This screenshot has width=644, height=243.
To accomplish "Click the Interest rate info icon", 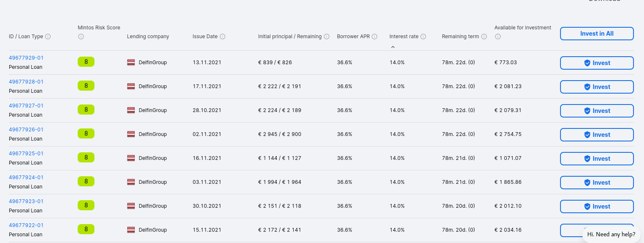I will [423, 37].
